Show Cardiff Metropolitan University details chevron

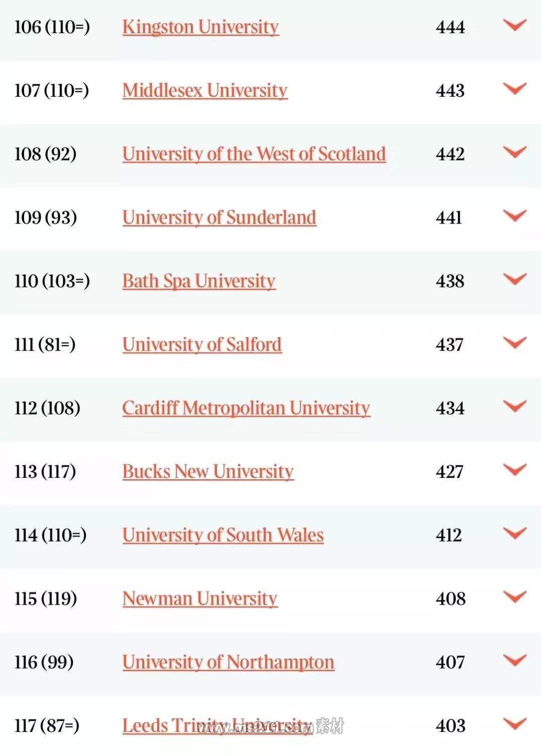click(x=514, y=406)
